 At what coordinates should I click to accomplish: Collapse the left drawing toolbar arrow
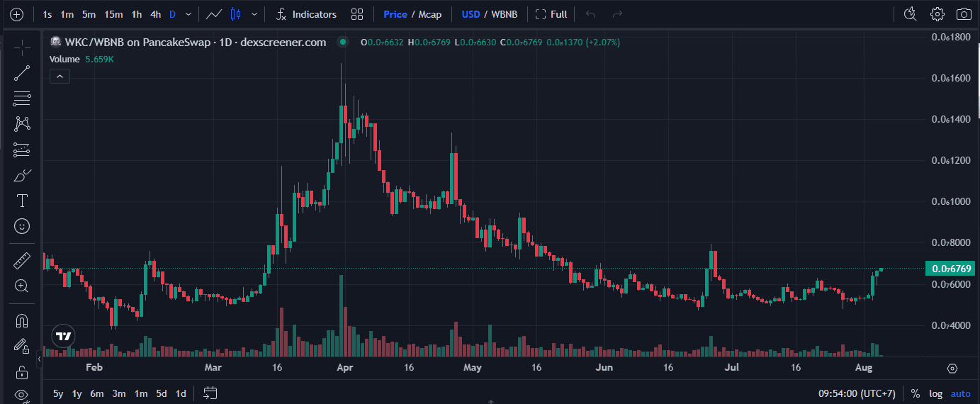click(40, 360)
